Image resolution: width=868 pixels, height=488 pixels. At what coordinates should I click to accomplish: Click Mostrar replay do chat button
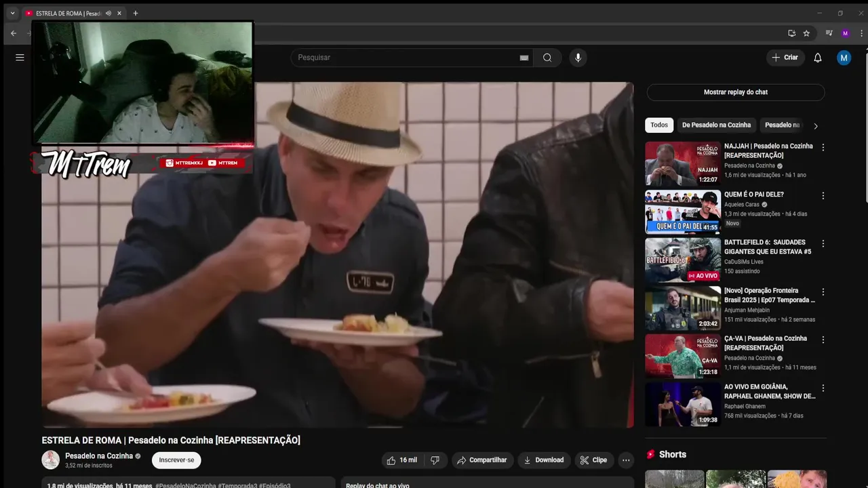point(736,92)
